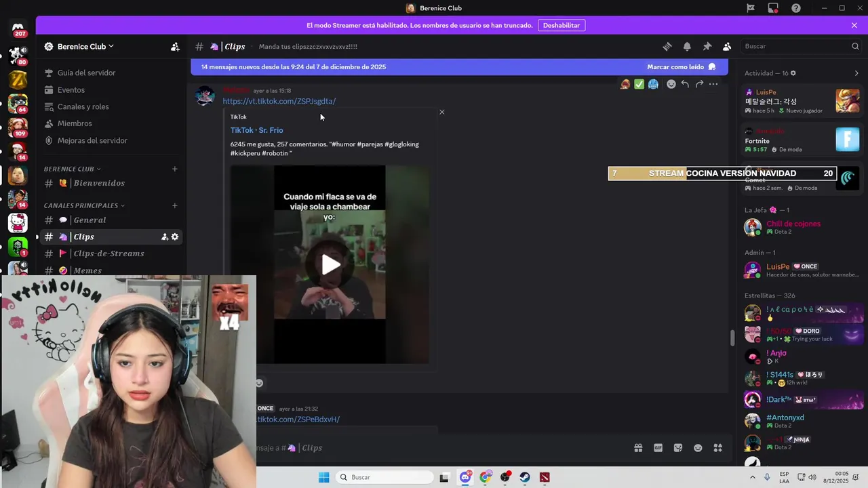868x488 pixels.
Task: Open the tiktok.com/ZSPeBdxvH link
Action: coord(298,420)
